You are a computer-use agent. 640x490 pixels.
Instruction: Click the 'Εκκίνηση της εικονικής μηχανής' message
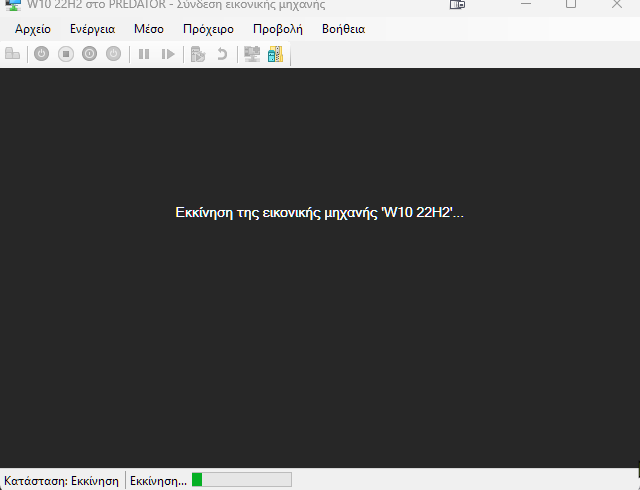coord(320,212)
